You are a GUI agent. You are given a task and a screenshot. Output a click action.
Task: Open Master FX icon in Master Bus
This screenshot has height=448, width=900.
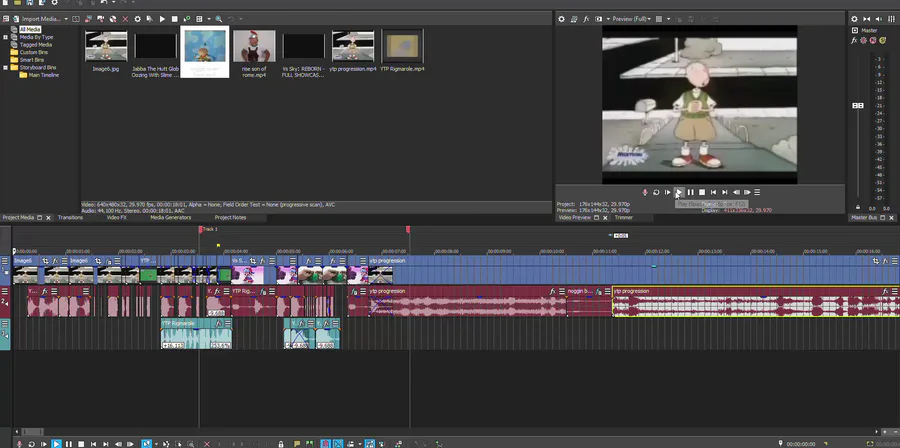point(854,40)
